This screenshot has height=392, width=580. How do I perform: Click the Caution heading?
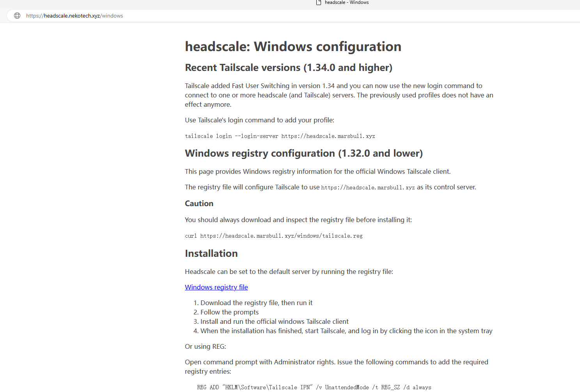(199, 203)
